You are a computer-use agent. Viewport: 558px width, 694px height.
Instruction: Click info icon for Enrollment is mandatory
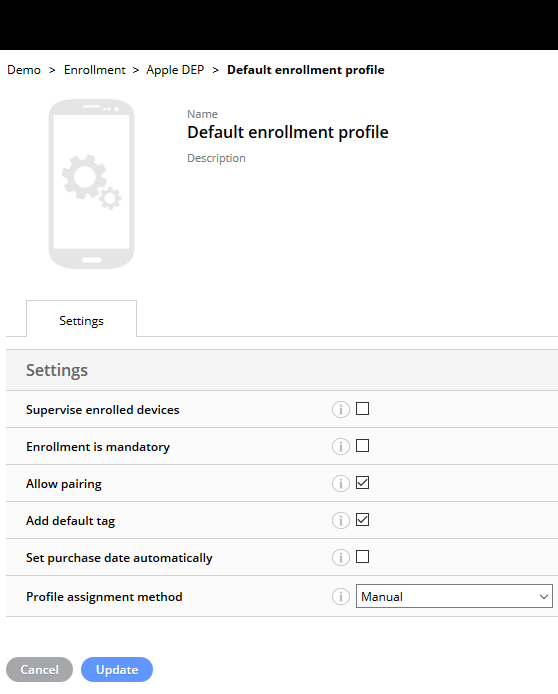[341, 447]
